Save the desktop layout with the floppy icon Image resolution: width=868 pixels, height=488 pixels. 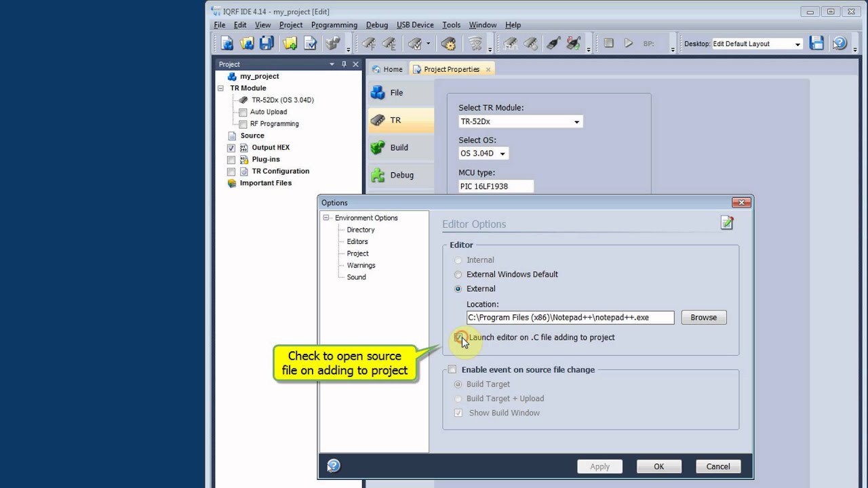pos(817,43)
